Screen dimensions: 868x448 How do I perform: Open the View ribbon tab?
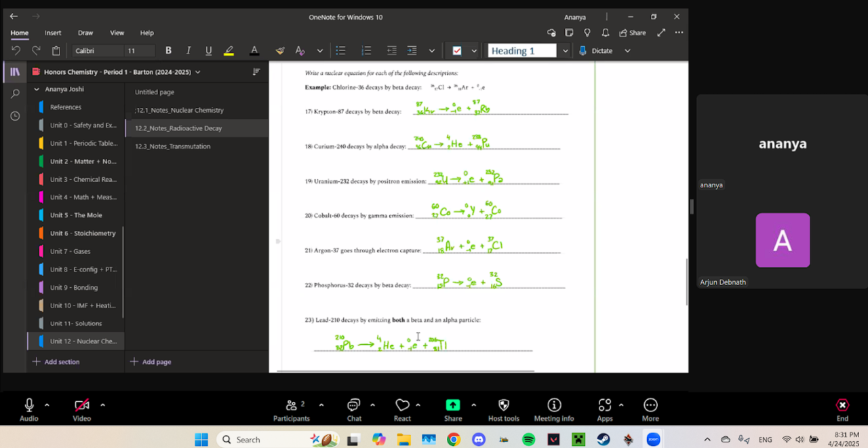click(x=117, y=33)
